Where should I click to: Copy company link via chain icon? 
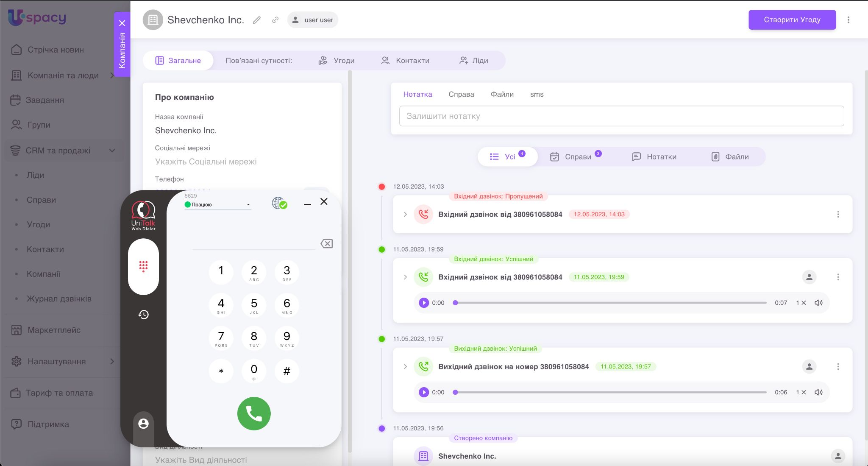(x=275, y=20)
